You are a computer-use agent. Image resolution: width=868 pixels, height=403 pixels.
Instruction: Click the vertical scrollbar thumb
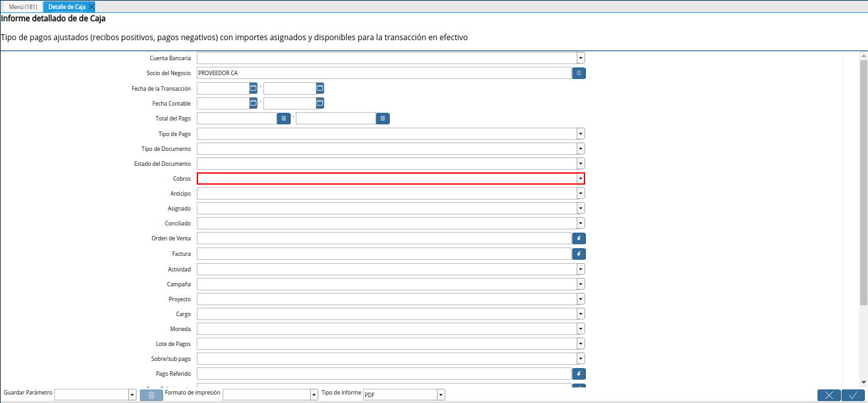[x=863, y=181]
